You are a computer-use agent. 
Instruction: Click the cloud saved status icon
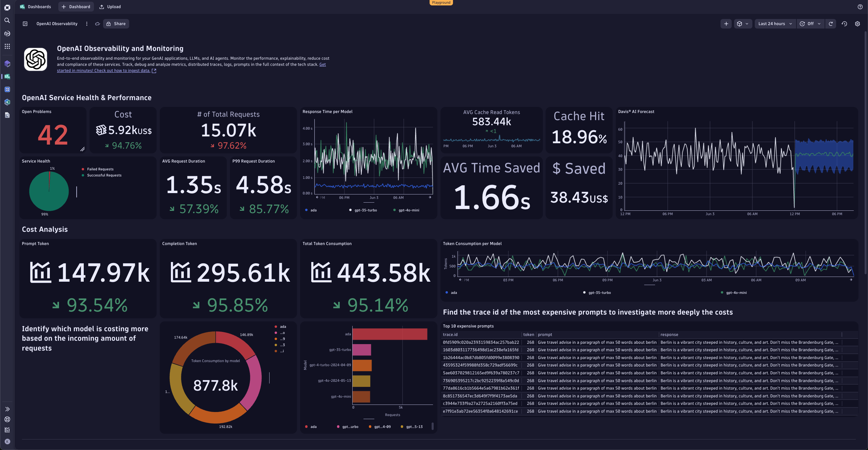(97, 24)
